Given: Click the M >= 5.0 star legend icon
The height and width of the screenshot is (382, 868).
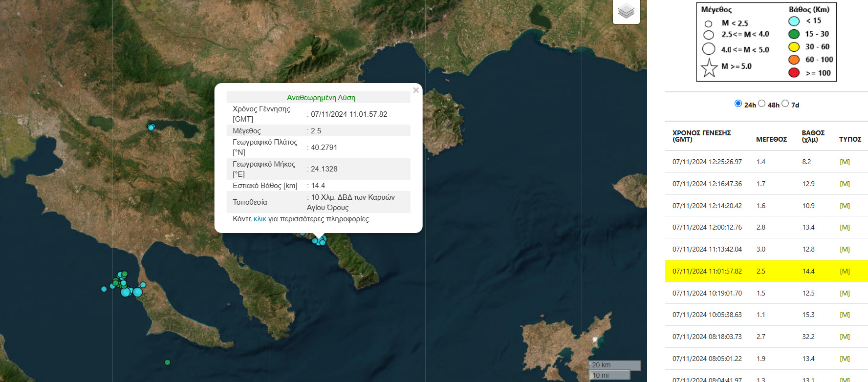Looking at the screenshot, I should pyautogui.click(x=709, y=67).
